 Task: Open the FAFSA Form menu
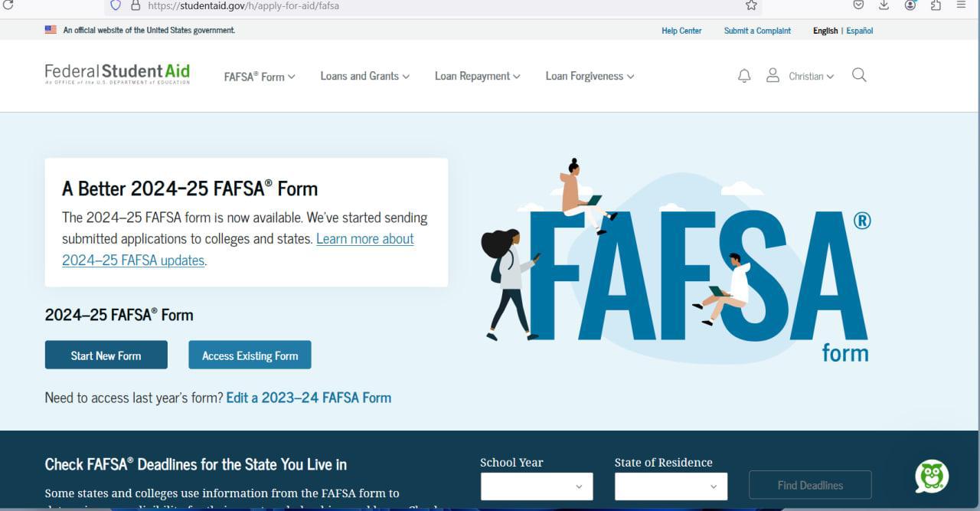[x=260, y=77]
